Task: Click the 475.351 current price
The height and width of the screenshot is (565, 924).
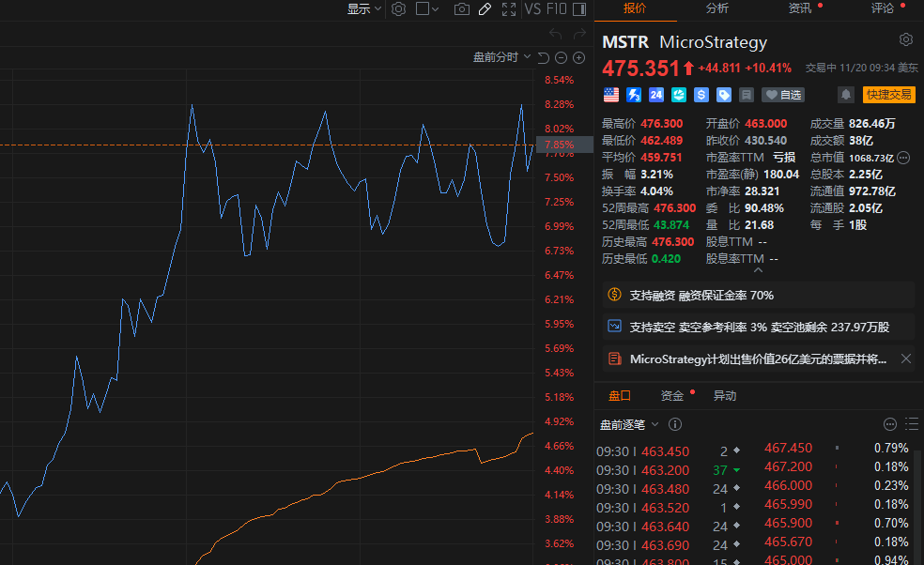Action: pos(640,69)
